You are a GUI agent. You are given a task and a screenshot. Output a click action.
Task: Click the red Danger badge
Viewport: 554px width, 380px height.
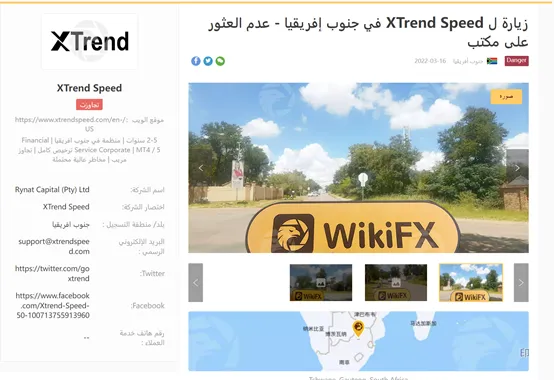click(517, 61)
